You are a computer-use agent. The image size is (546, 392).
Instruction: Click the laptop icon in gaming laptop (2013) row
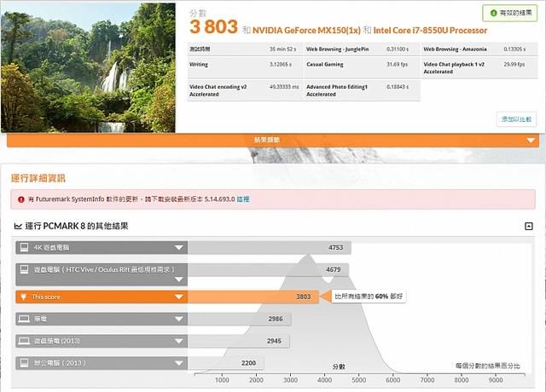(x=24, y=341)
